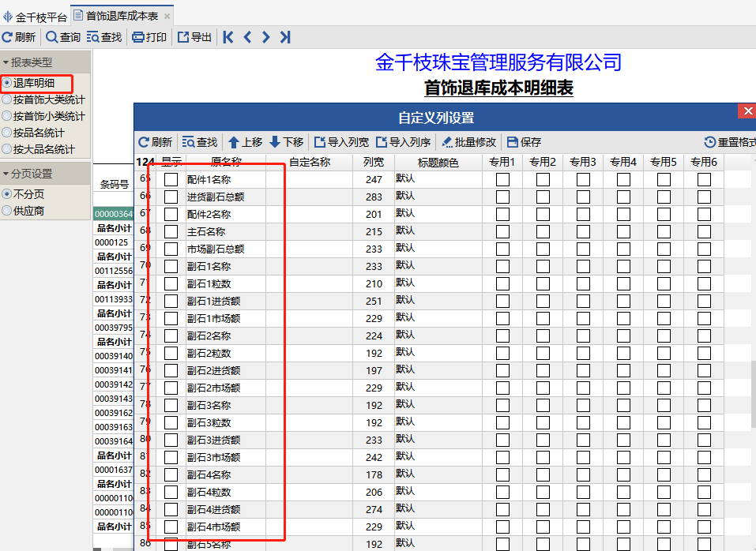
Task: Select the 副石3名称 row name
Action: click(x=209, y=405)
